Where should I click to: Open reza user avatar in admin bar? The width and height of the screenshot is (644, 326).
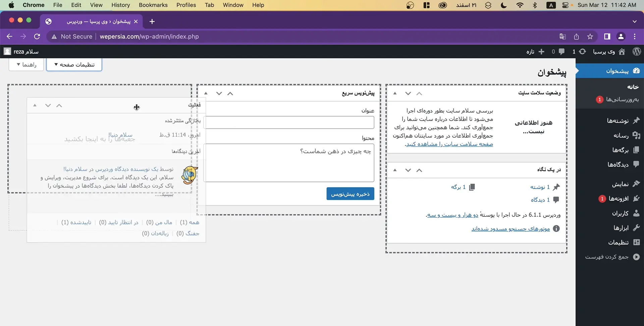7,51
